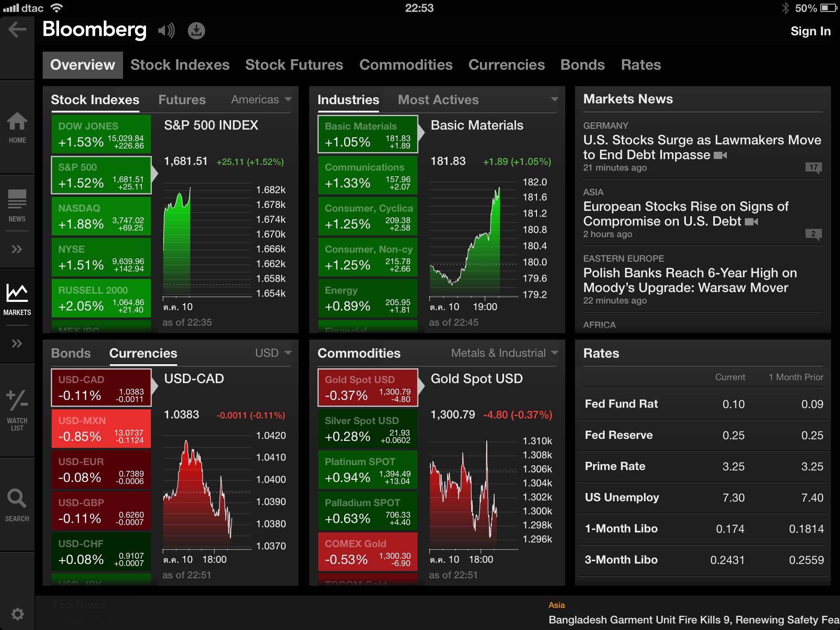Viewport: 840px width, 630px height.
Task: Open Watch List from the sidebar
Action: pos(17,410)
